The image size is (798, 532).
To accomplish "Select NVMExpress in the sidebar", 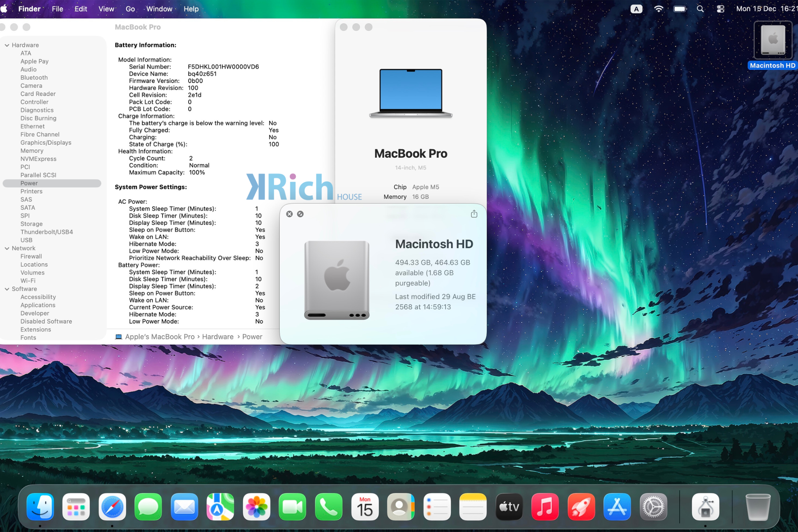I will (39, 159).
